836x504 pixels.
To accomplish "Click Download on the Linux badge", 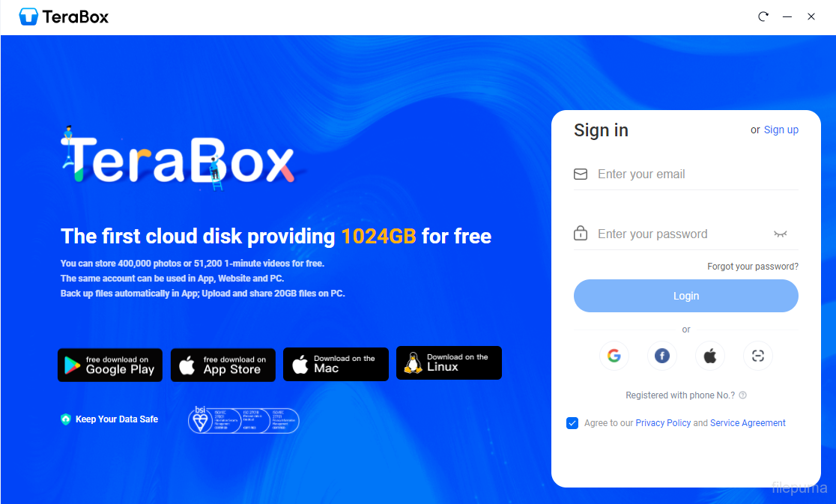I will pyautogui.click(x=449, y=362).
